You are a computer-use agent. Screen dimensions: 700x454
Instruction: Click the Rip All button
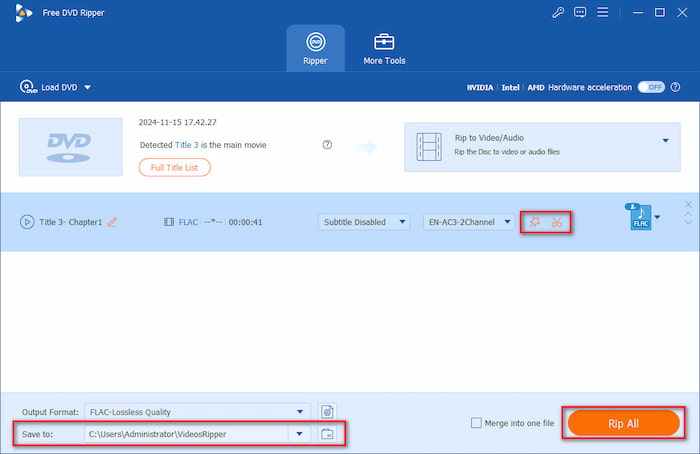(624, 423)
